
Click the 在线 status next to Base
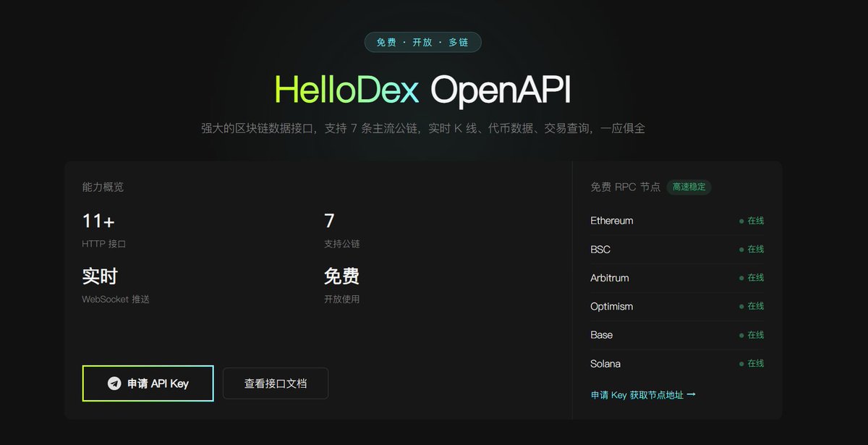[x=752, y=335]
